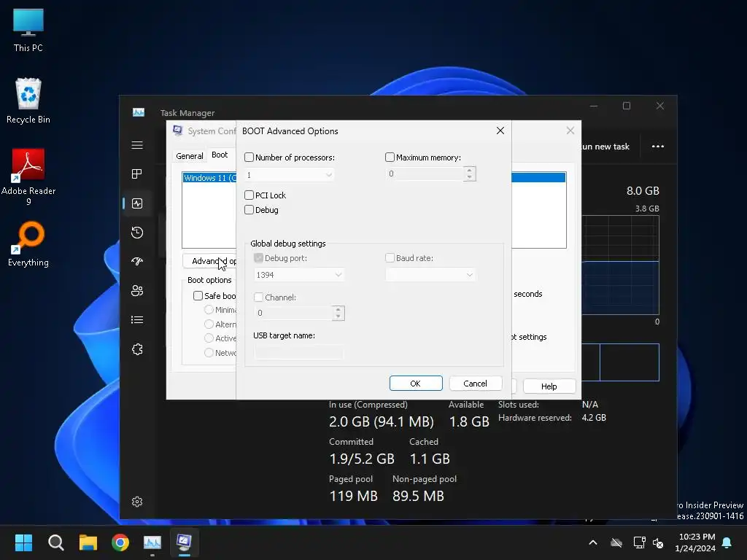Image resolution: width=747 pixels, height=560 pixels.
Task: Enable Number of processors checkbox
Action: [249, 157]
